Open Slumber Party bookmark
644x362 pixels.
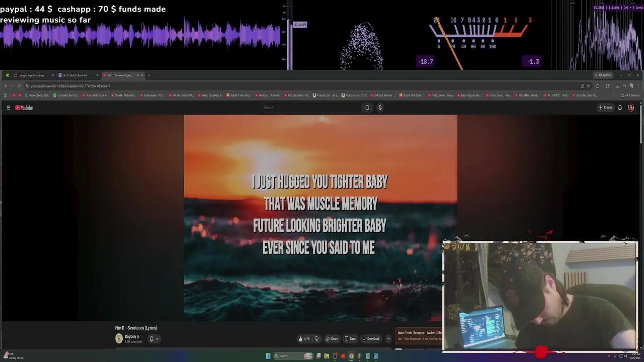[124, 95]
